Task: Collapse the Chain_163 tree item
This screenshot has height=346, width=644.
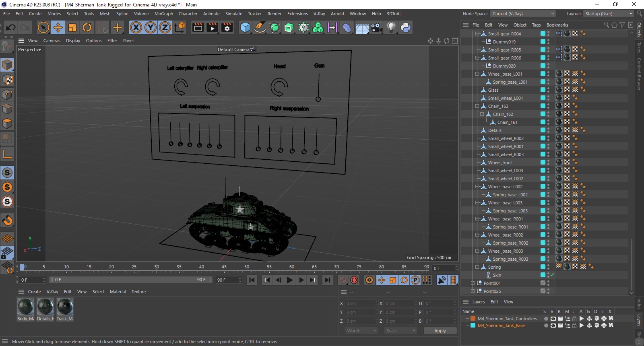Action: 477,106
